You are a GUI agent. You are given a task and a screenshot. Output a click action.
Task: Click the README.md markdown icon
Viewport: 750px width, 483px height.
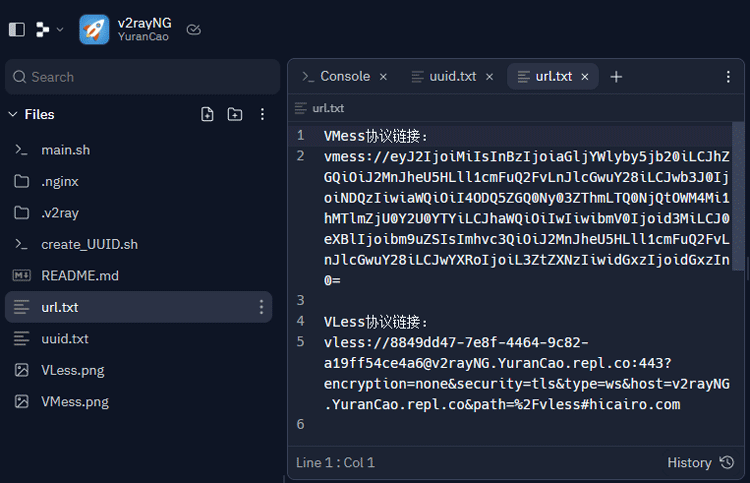click(22, 275)
